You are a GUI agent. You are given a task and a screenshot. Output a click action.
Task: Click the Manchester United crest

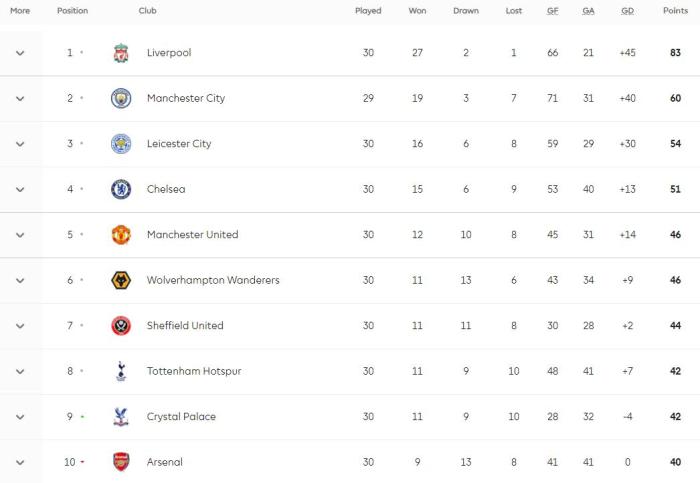click(x=121, y=235)
